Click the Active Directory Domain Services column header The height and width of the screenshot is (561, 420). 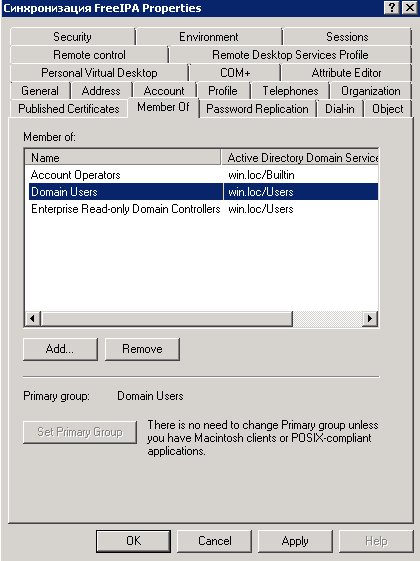[x=300, y=157]
